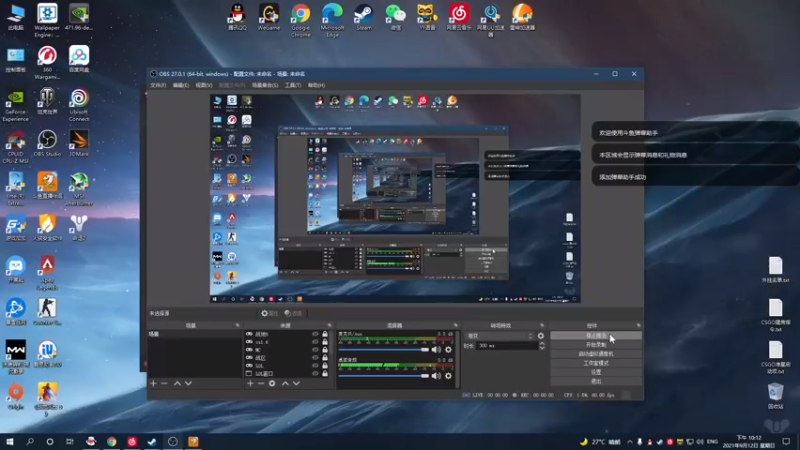
Task: Launch MSI Afterburner from the desktop
Action: point(79,189)
